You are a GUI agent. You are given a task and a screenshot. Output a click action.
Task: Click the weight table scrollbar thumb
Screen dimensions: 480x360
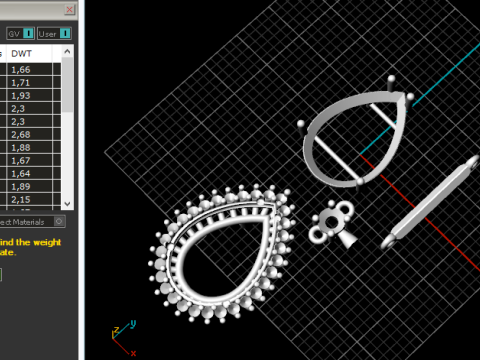(67, 85)
